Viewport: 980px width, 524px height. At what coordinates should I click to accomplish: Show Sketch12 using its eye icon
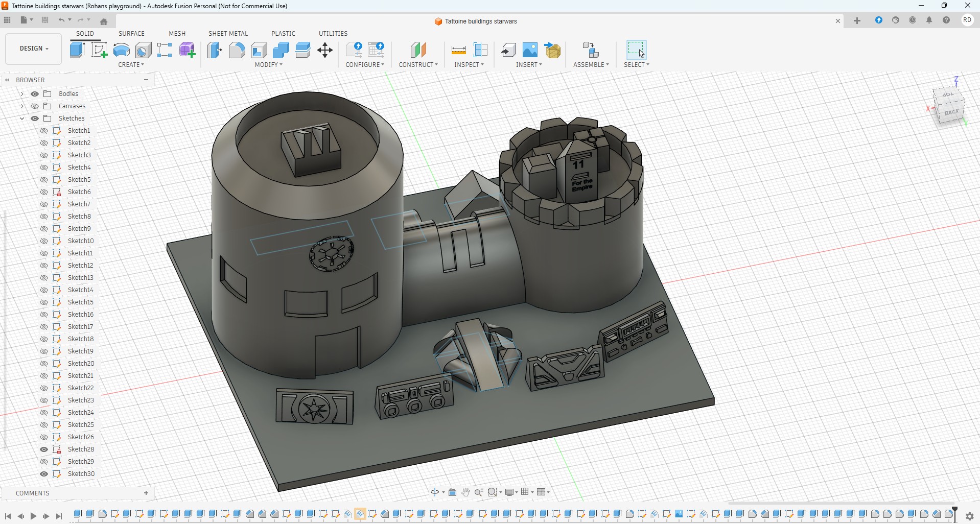tap(44, 266)
